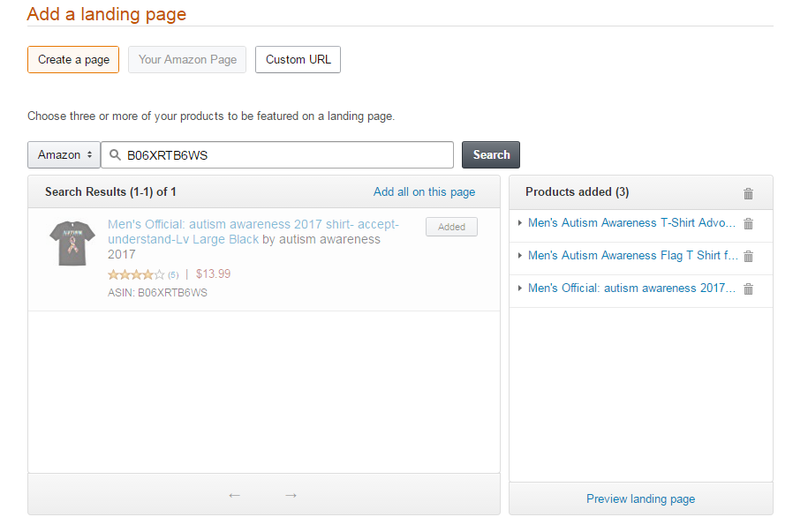Go to next results page with the right arrow
This screenshot has height=532, width=793.
[x=291, y=495]
